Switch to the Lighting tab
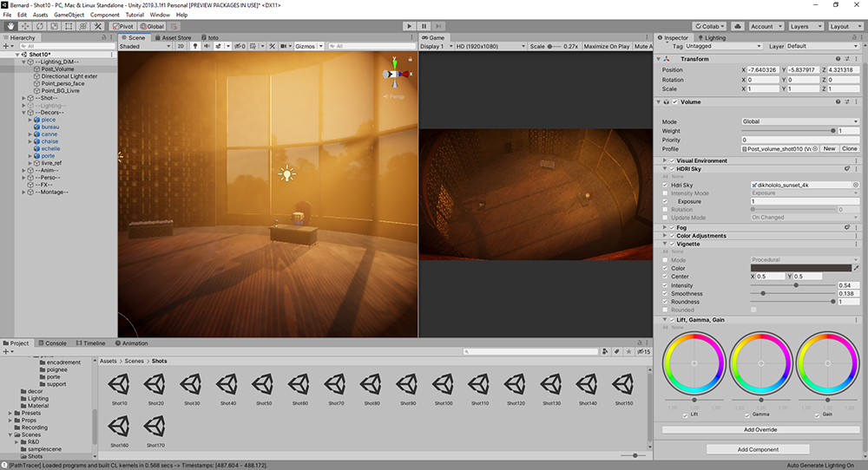 pos(713,38)
